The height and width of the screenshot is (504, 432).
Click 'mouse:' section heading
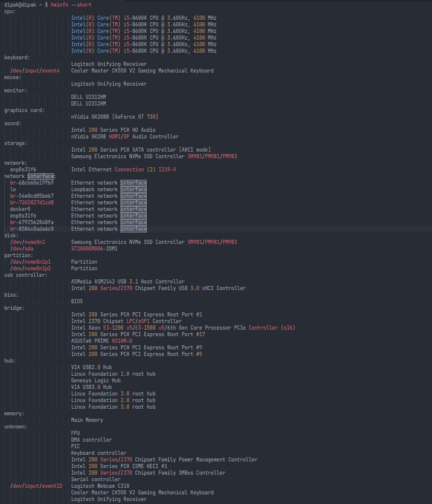(13, 77)
